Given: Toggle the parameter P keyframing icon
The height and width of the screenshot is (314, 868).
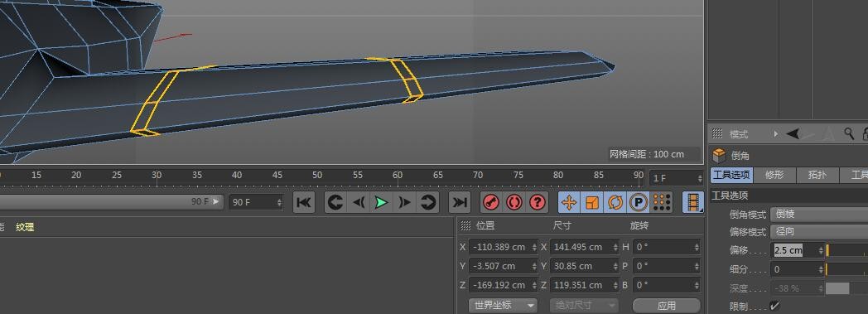Looking at the screenshot, I should (639, 203).
